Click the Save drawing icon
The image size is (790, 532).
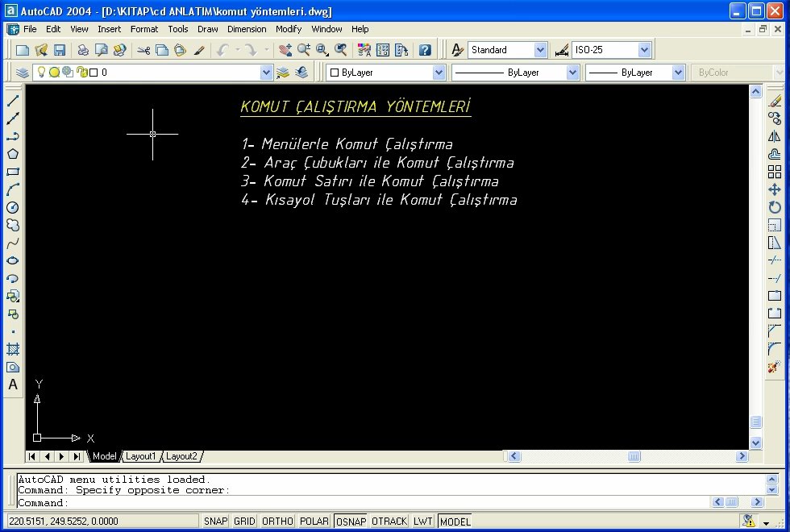coord(60,50)
